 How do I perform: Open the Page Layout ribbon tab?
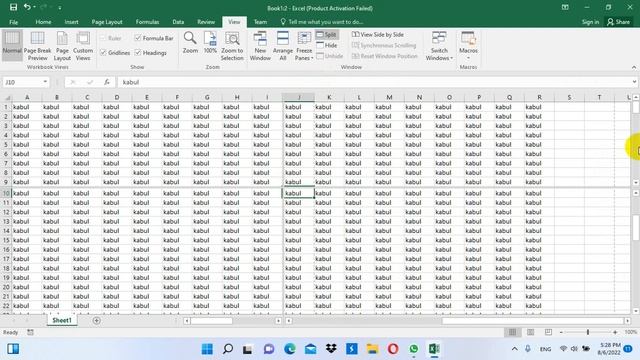tap(107, 22)
